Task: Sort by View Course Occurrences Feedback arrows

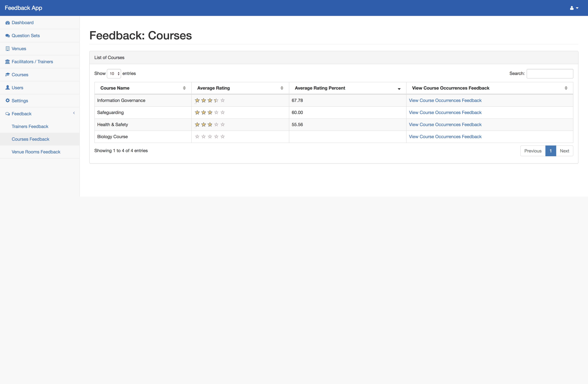Action: (x=566, y=88)
